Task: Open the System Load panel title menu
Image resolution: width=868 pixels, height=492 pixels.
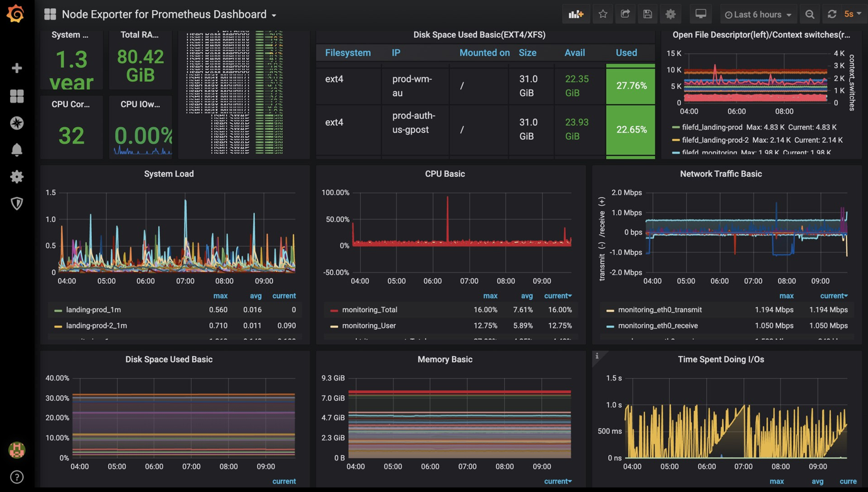Action: (169, 174)
